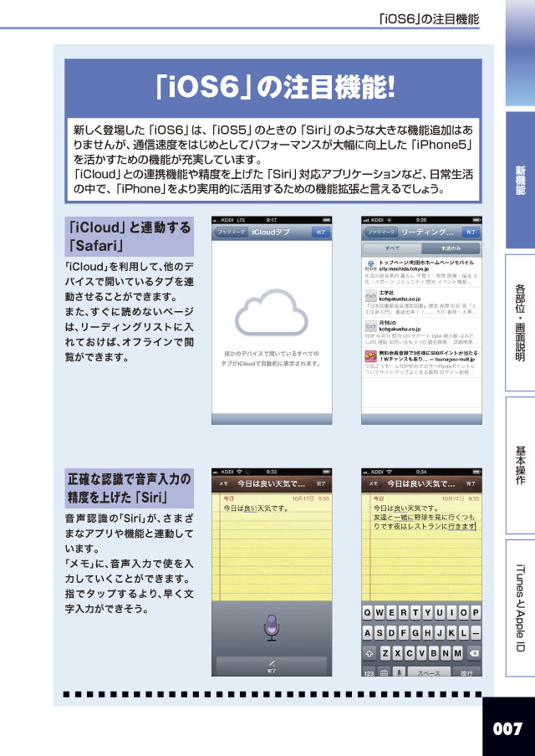The height and width of the screenshot is (756, 535).
Task: Tap the A key
Action: click(x=368, y=633)
